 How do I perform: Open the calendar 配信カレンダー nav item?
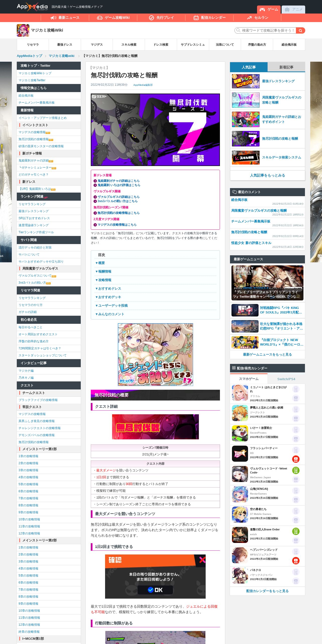[x=209, y=18]
